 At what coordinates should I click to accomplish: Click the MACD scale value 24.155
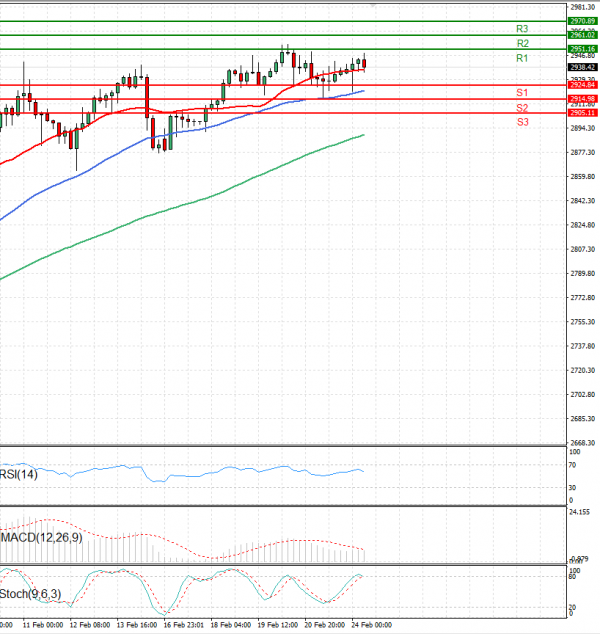pos(579,512)
